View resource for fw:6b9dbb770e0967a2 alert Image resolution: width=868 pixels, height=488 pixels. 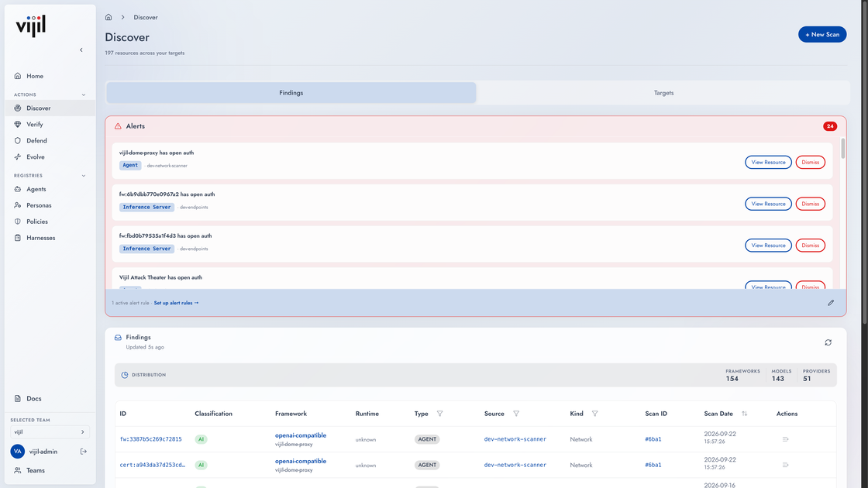768,204
